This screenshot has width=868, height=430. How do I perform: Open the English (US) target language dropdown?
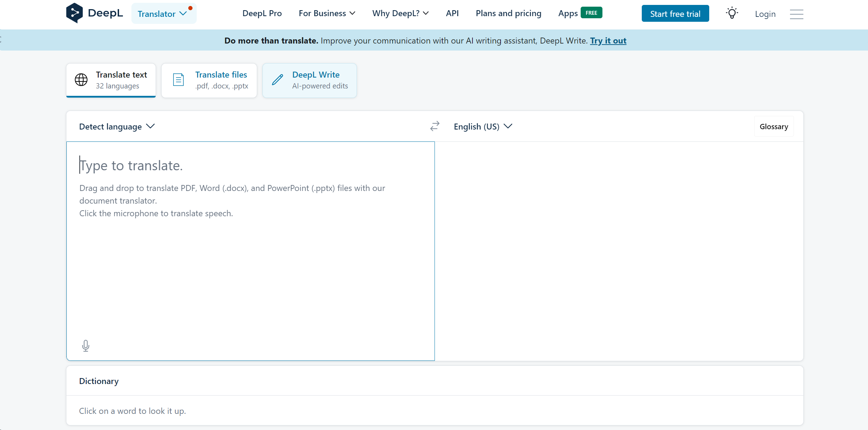coord(483,126)
